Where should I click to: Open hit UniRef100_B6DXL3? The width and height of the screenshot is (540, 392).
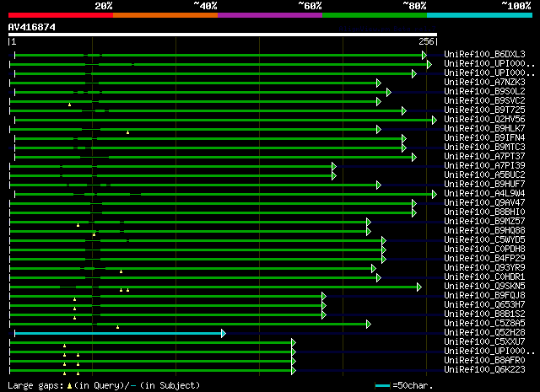484,55
